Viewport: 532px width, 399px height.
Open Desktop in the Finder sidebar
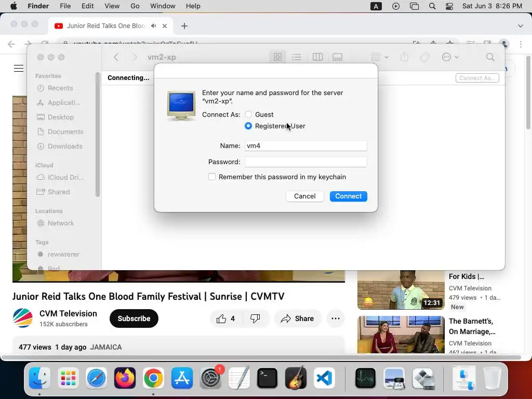coord(56,117)
